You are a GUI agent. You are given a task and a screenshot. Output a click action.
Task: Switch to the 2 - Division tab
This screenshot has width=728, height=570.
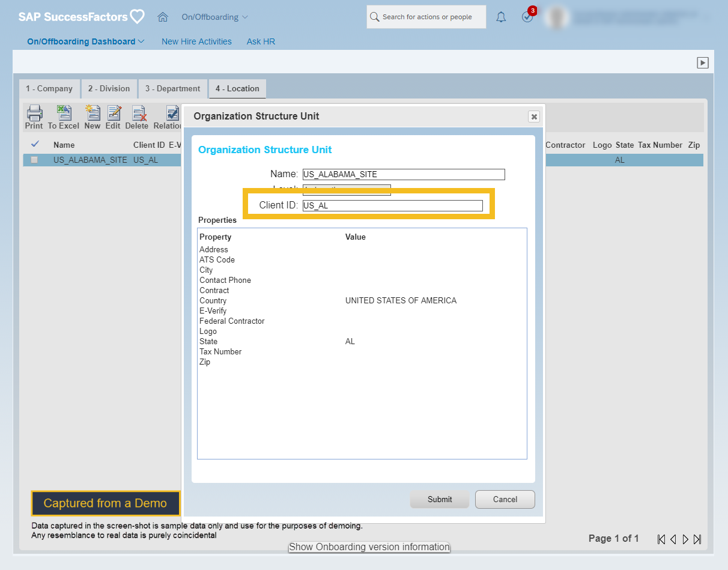[109, 88]
